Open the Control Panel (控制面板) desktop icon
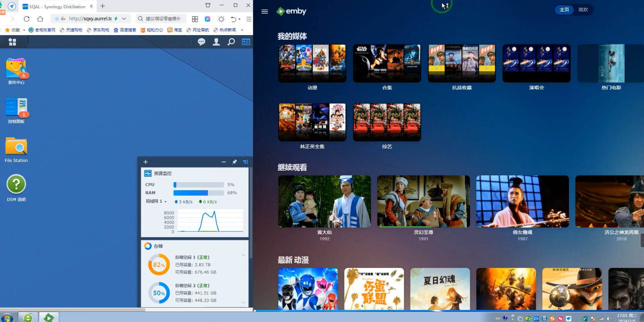Screen dimensions: 644x322 (16, 110)
